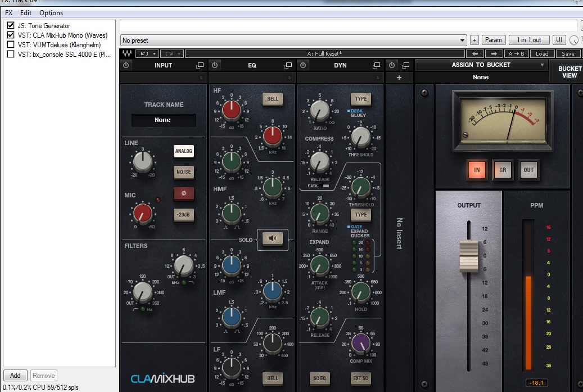Screen dimensions: 583x392
Task: Toggle the -20dB pad button
Action: pos(184,215)
